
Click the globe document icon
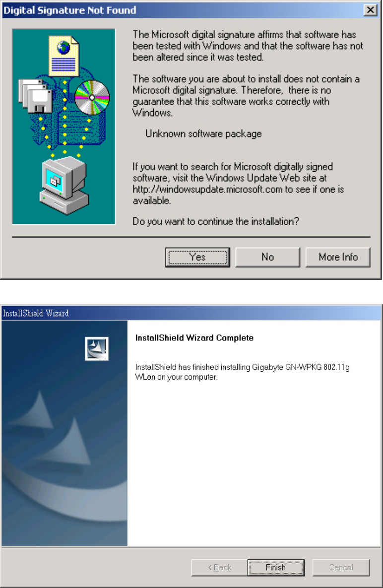[x=64, y=56]
